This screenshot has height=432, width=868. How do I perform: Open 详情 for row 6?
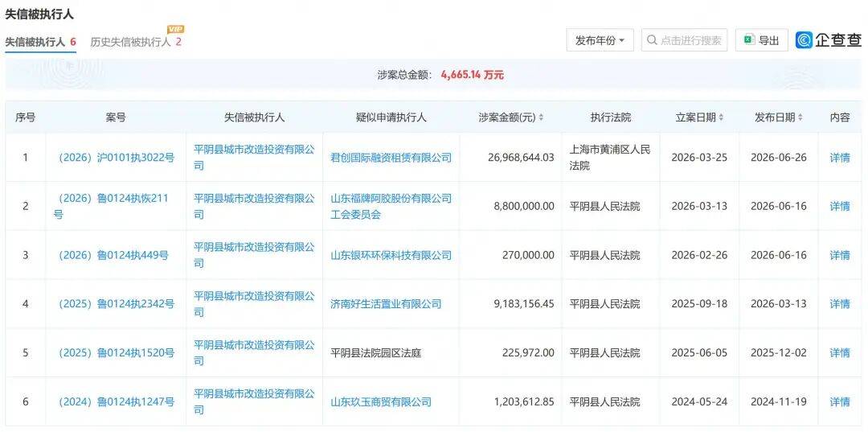(840, 401)
